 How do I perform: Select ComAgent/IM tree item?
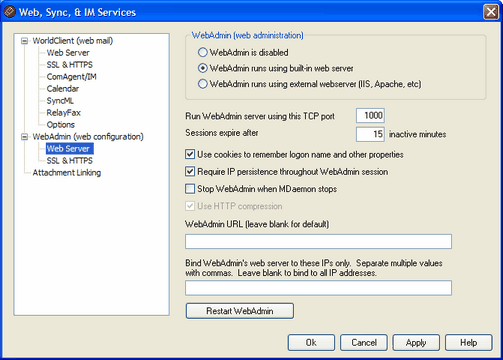tap(72, 77)
